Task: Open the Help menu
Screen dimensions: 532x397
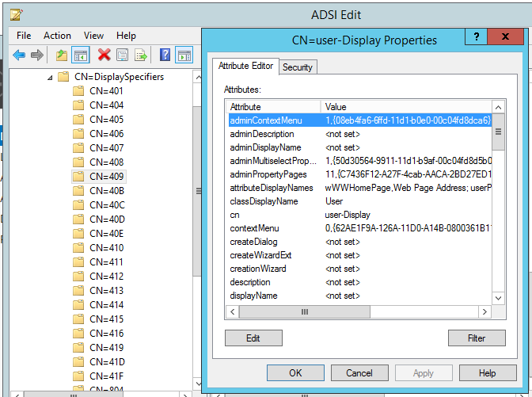Action: coord(126,36)
